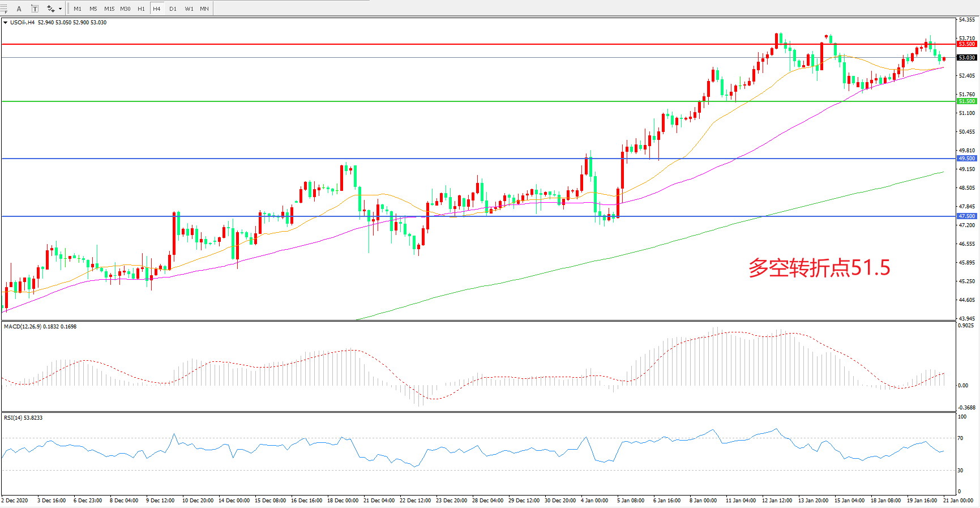The image size is (980, 508).
Task: Click the RSI(14) indicator label
Action: tap(13, 418)
